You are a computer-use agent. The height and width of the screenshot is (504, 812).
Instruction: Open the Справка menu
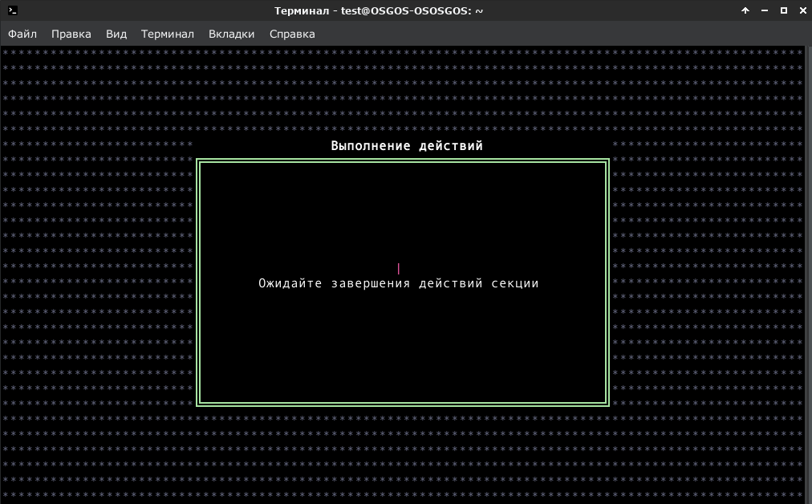(292, 35)
